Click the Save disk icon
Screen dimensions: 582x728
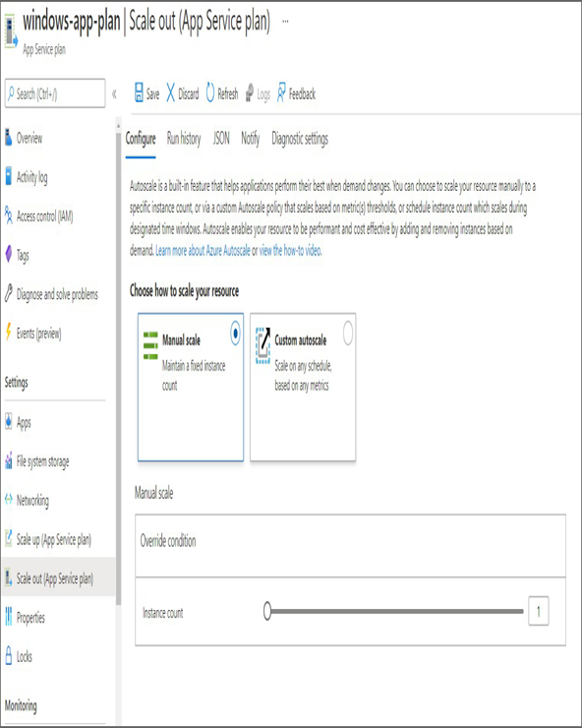[139, 92]
